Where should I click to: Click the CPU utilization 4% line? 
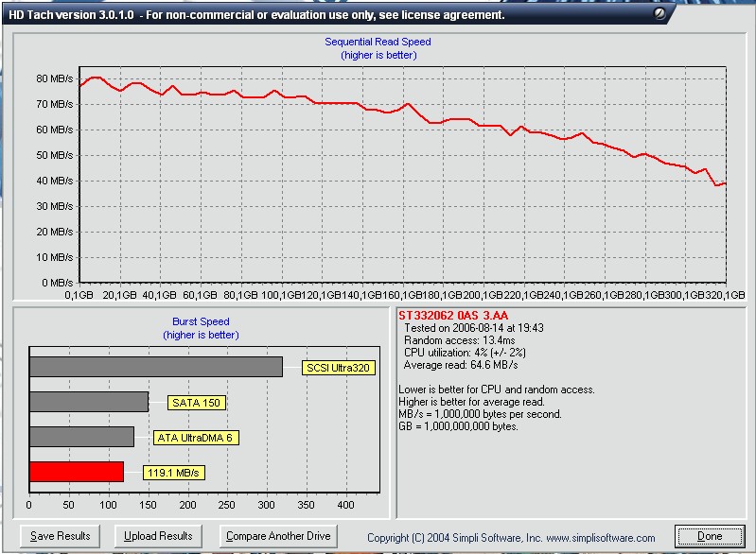pyautogui.click(x=465, y=353)
